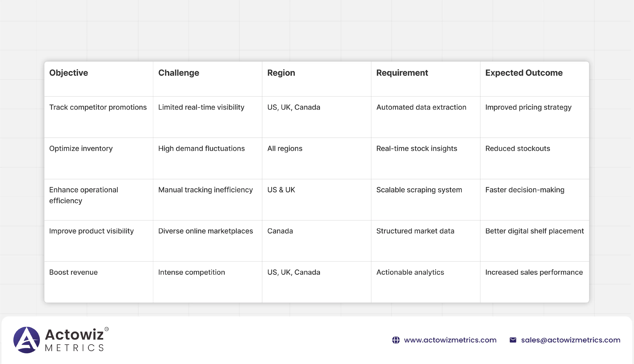This screenshot has height=364, width=634.
Task: Click the Scalable scraping system cell
Action: click(x=419, y=190)
